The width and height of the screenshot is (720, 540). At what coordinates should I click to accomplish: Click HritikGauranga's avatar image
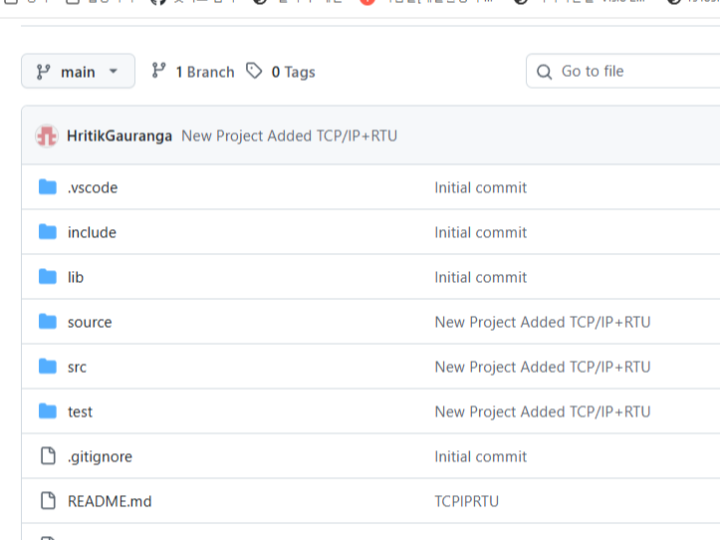coord(46,136)
